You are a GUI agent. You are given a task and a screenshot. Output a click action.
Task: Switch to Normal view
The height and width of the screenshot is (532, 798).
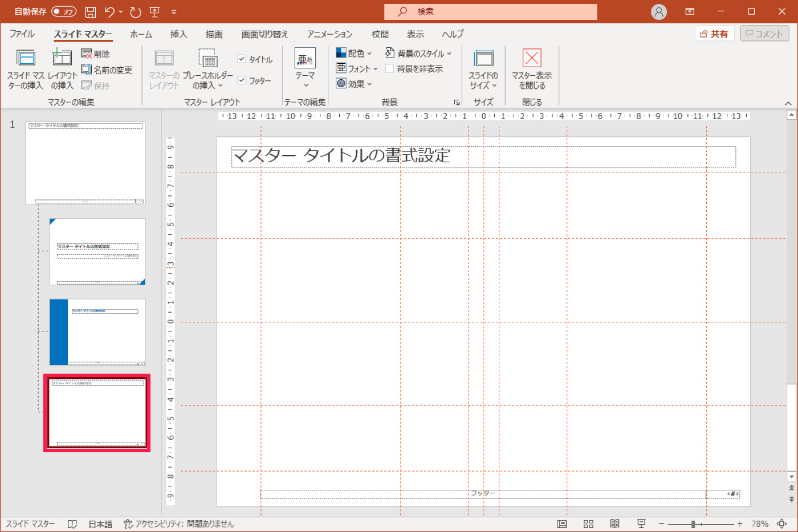562,524
